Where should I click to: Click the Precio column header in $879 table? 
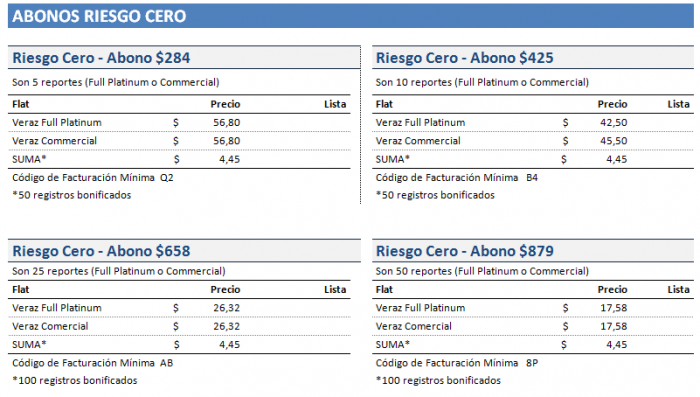[612, 289]
